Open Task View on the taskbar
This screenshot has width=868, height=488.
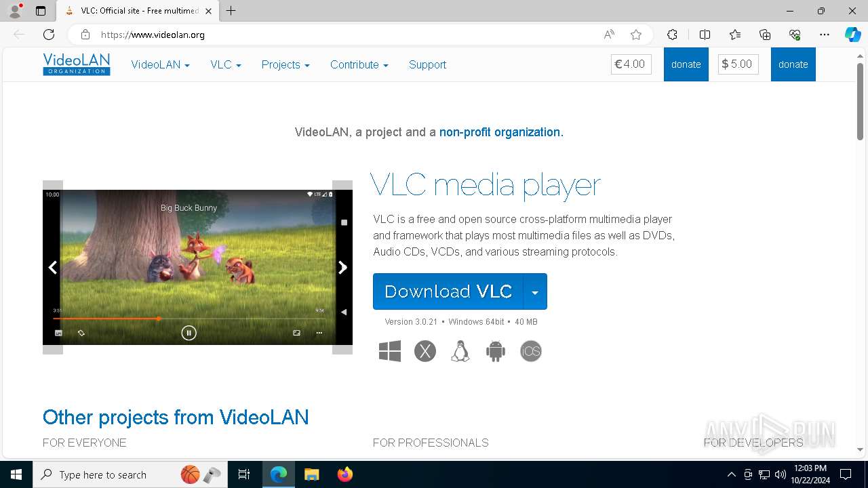pyautogui.click(x=244, y=474)
